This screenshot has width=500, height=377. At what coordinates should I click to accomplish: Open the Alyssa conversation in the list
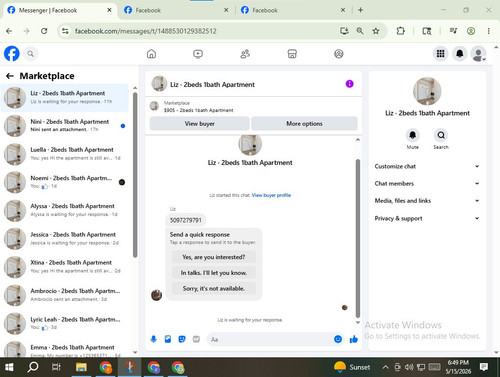65,210
